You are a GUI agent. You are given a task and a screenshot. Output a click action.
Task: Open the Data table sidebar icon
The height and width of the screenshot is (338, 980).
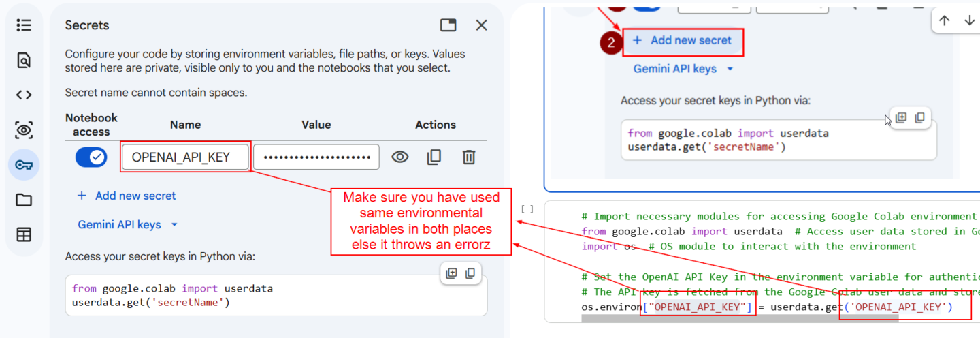pyautogui.click(x=24, y=234)
